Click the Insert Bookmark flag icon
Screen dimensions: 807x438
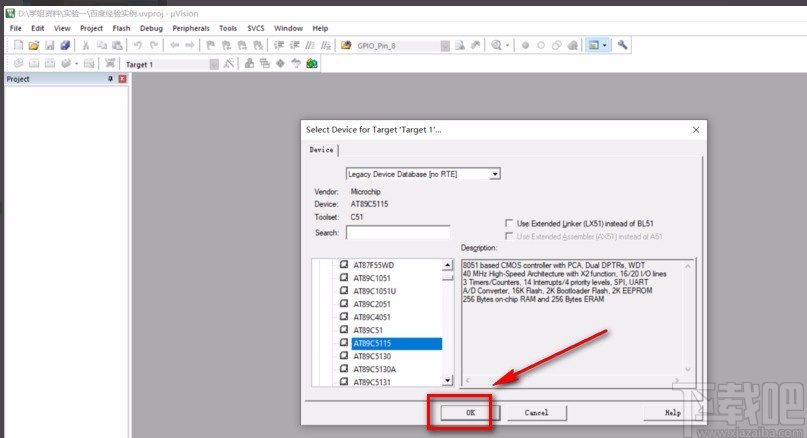[210, 45]
